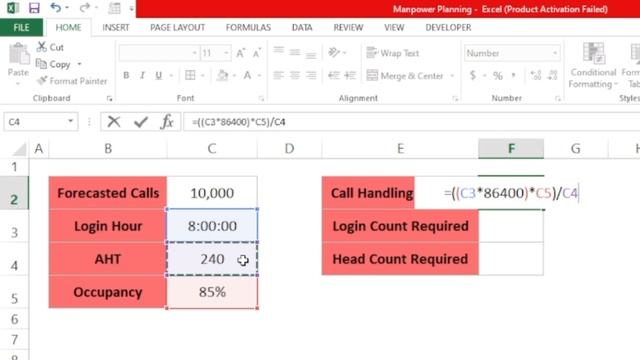Switch to the FORMULAS tab
The height and width of the screenshot is (360, 640).
coord(248,27)
